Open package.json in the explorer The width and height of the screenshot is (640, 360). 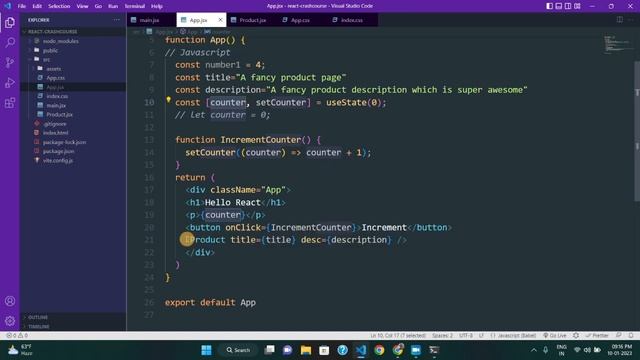click(x=58, y=151)
